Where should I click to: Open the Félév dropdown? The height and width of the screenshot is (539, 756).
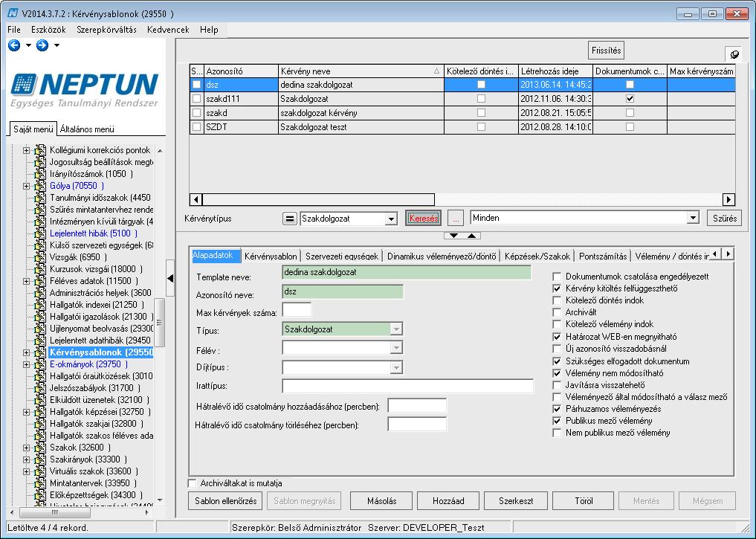395,348
